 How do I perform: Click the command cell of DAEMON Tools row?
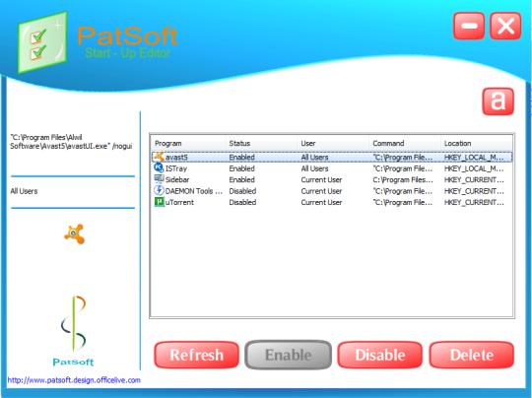(x=403, y=191)
